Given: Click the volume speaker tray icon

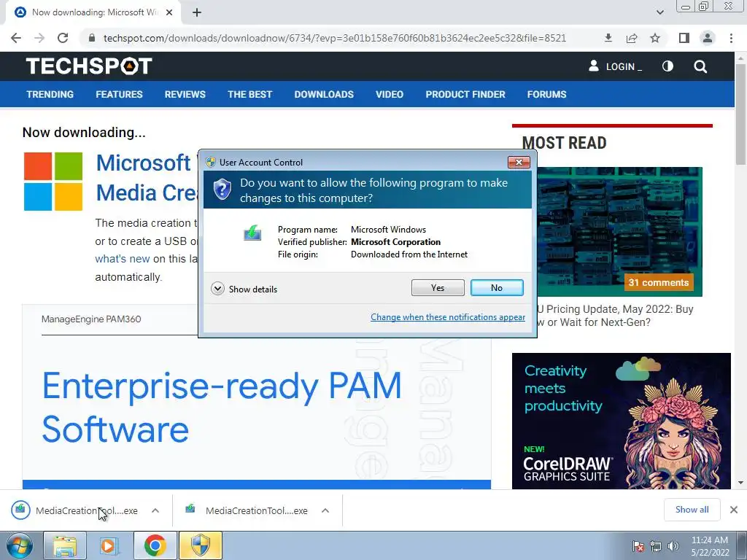Looking at the screenshot, I should click(673, 546).
